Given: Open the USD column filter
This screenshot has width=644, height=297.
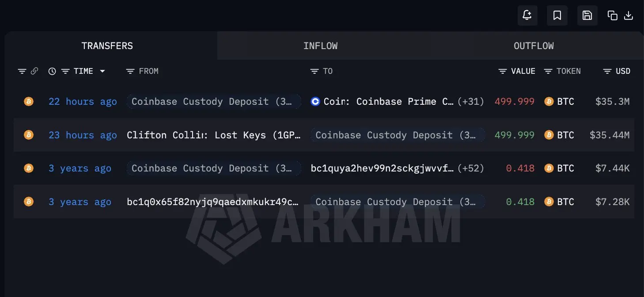Looking at the screenshot, I should point(607,71).
